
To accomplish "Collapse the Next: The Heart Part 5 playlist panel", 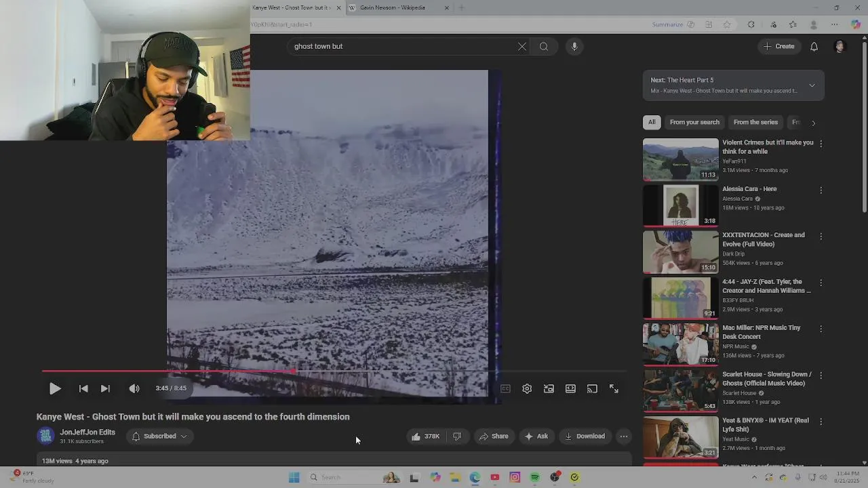I will [812, 85].
